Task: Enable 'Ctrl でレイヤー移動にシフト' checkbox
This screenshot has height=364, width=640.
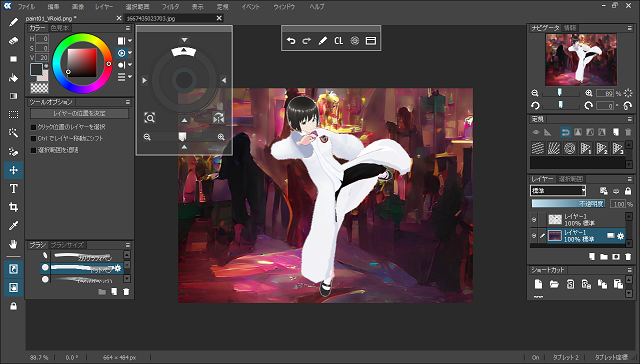Action: 33,139
